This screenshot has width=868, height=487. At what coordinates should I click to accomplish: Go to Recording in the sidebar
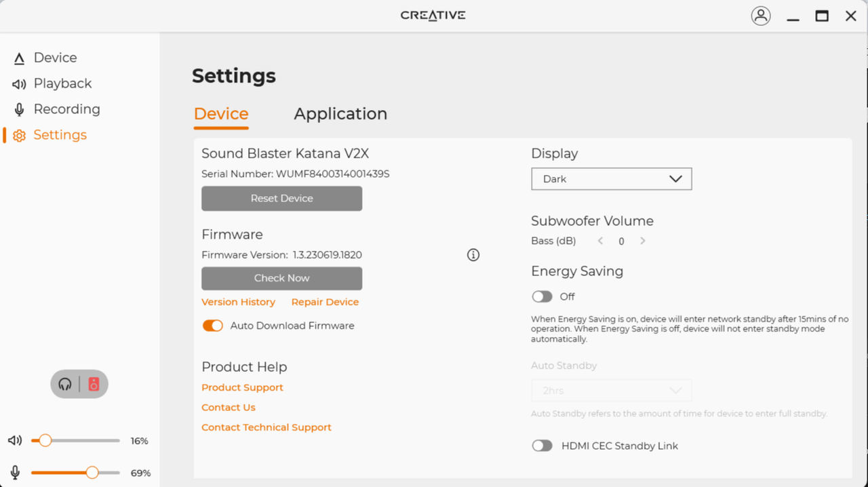pyautogui.click(x=66, y=109)
